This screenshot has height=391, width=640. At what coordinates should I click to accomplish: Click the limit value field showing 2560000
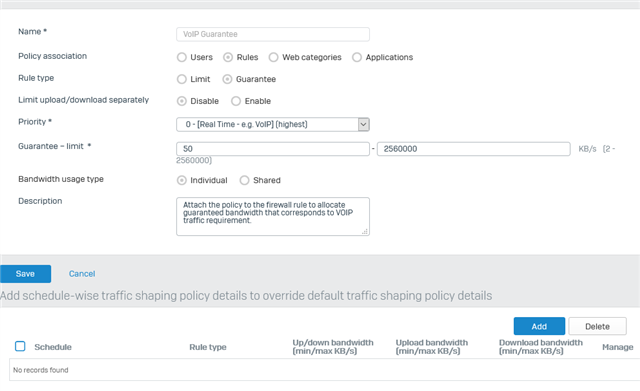(473, 149)
